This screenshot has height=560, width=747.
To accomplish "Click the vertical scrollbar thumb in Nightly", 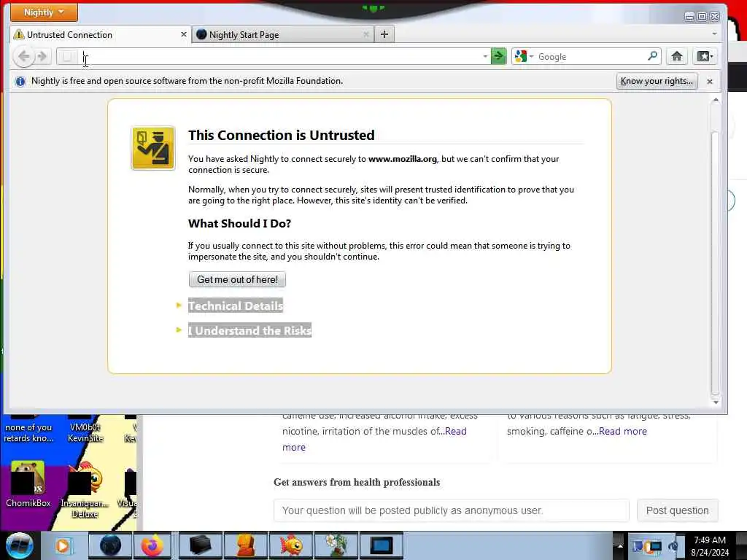I will pos(715,262).
